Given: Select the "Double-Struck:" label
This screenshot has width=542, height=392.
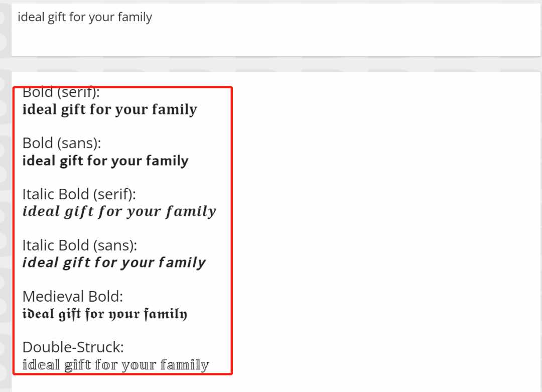Looking at the screenshot, I should [x=73, y=347].
